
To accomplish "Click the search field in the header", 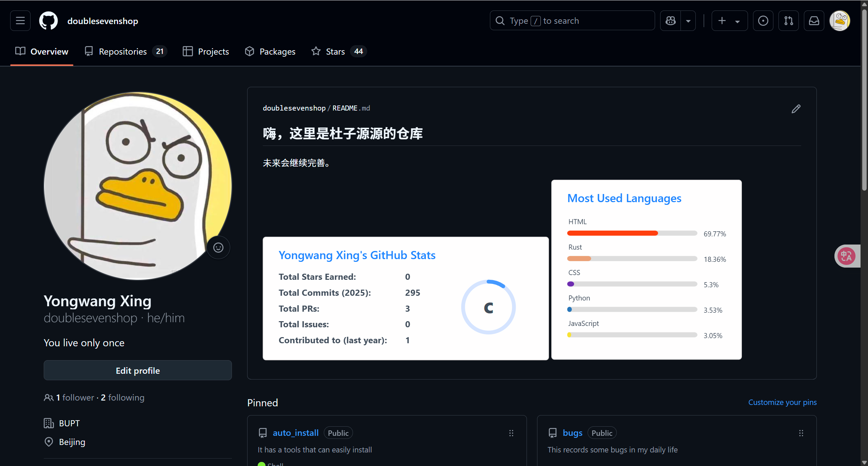I will (x=572, y=20).
